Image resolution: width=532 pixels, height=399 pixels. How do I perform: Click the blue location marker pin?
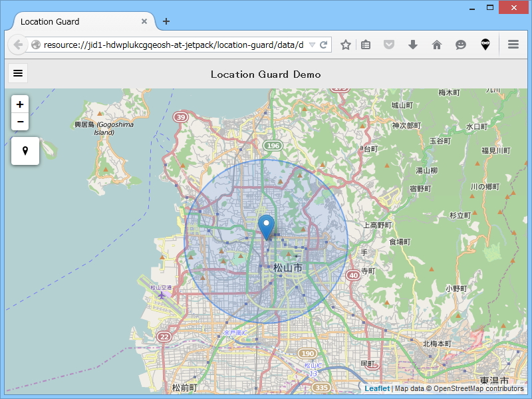pos(267,227)
